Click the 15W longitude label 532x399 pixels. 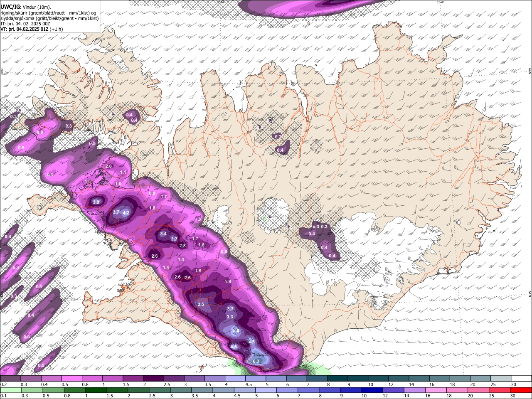coord(440,2)
